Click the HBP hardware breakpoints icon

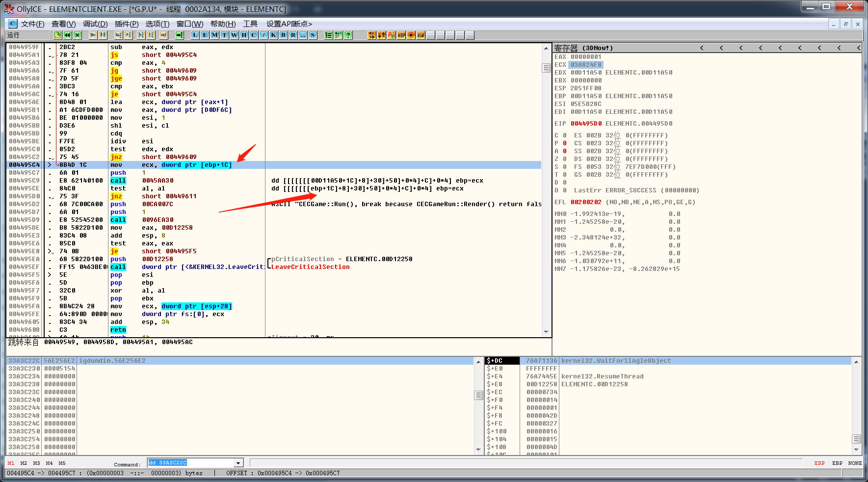401,35
